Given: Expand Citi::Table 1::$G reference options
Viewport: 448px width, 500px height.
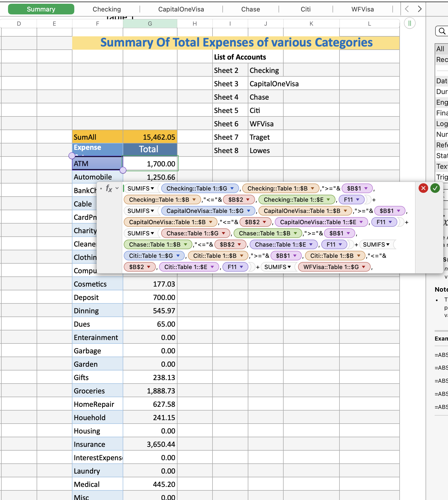Looking at the screenshot, I should pyautogui.click(x=178, y=256).
